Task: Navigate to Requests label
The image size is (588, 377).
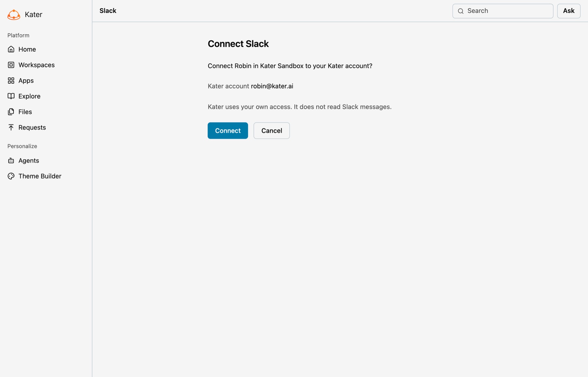Action: [x=32, y=128]
